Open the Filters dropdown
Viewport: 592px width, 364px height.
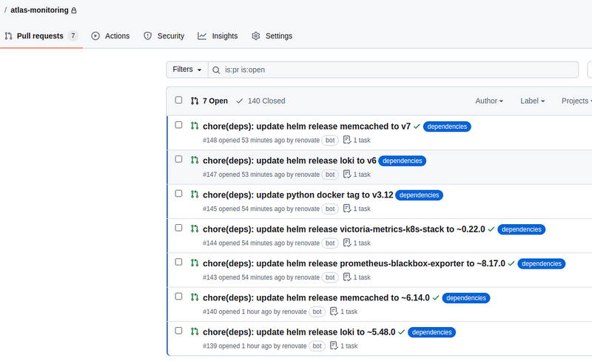click(186, 70)
